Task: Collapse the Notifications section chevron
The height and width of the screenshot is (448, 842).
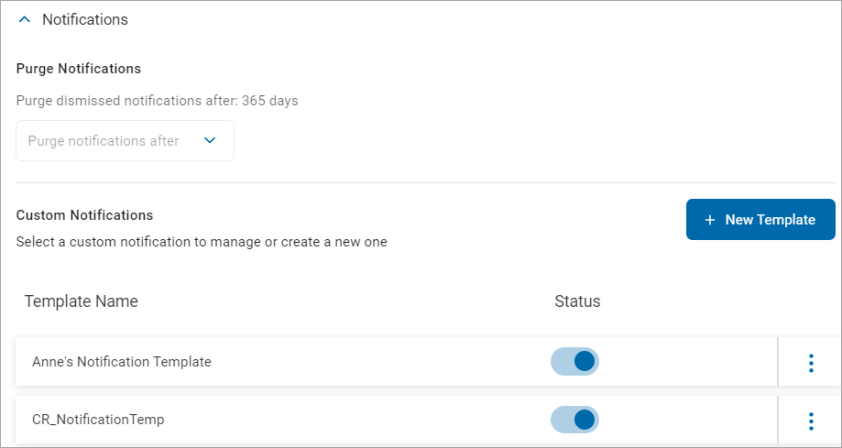Action: (25, 20)
